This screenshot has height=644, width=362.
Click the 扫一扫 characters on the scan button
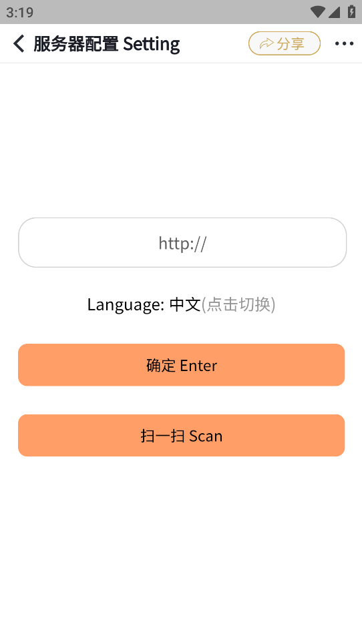pos(162,436)
